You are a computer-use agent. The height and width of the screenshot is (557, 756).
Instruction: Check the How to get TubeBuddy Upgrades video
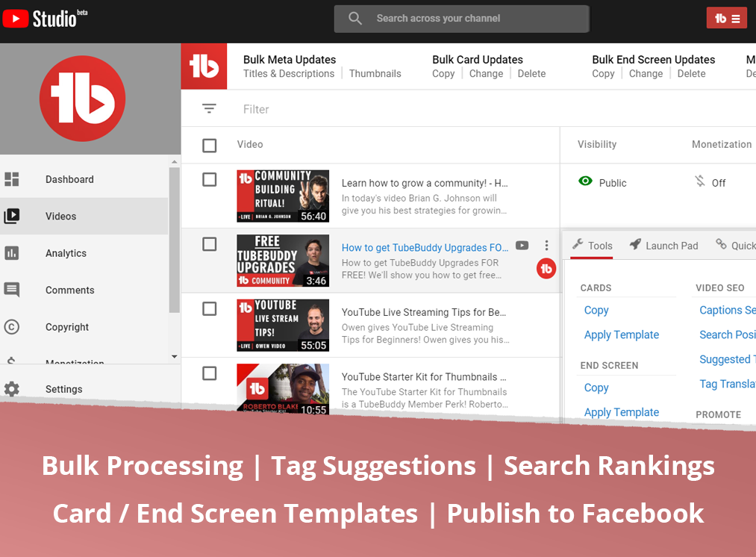[x=209, y=244]
